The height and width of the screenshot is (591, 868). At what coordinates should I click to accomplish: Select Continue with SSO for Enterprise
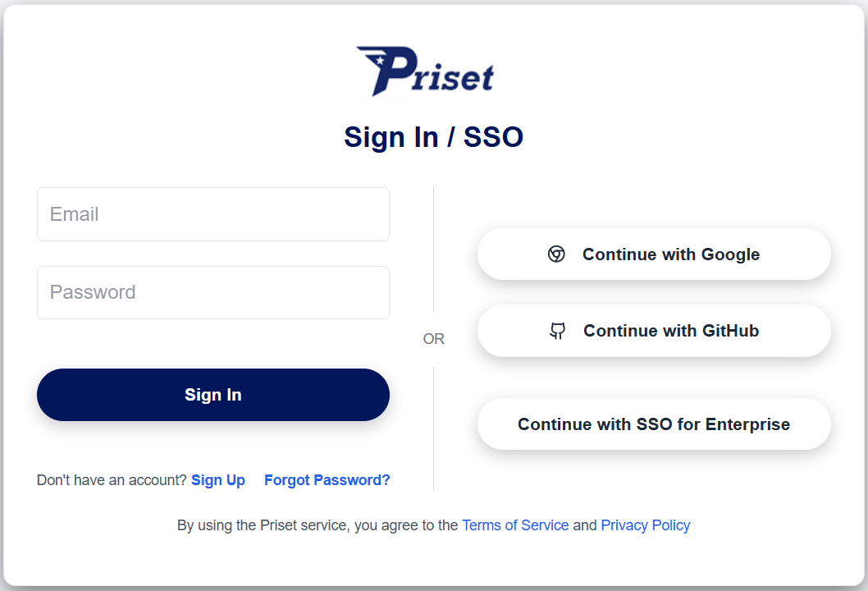click(x=654, y=424)
